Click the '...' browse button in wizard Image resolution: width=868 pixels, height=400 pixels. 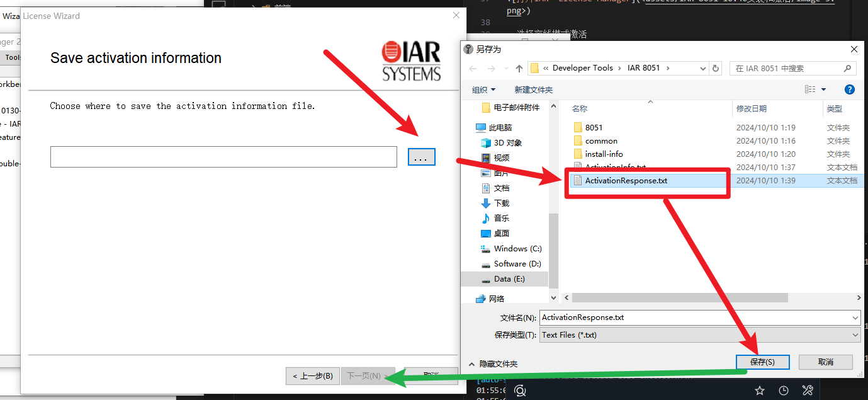pyautogui.click(x=421, y=157)
